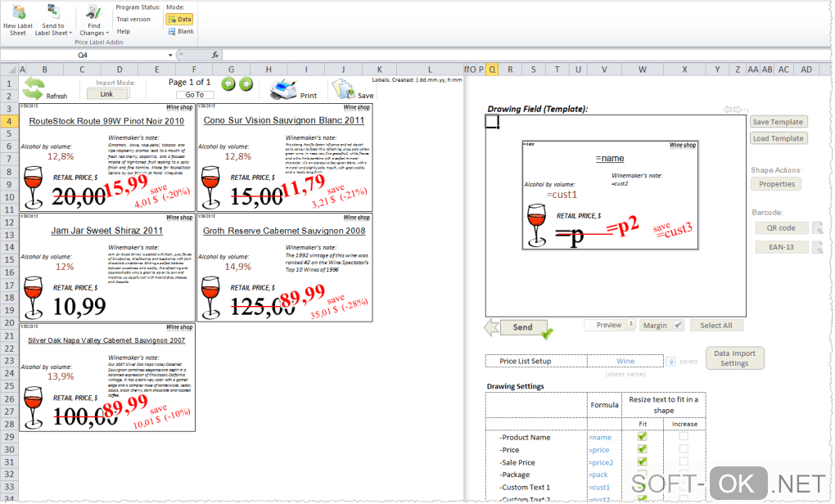Image resolution: width=835 pixels, height=504 pixels.
Task: Click Silver Oak Napa Valley Cabernet Sauvignon title
Action: [x=106, y=340]
